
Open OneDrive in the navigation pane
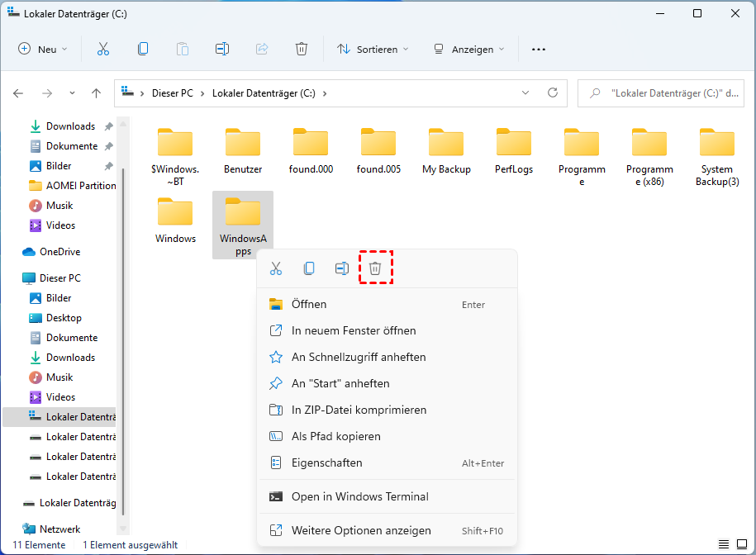point(51,251)
